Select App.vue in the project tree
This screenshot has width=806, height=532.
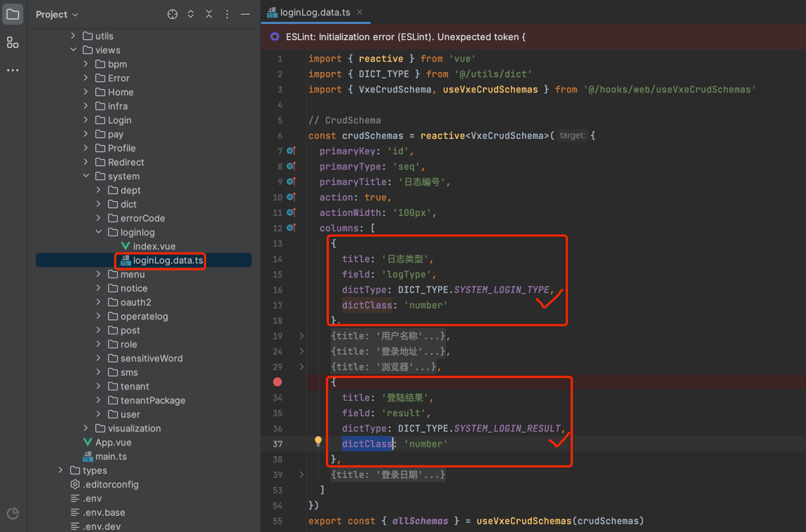coord(113,442)
